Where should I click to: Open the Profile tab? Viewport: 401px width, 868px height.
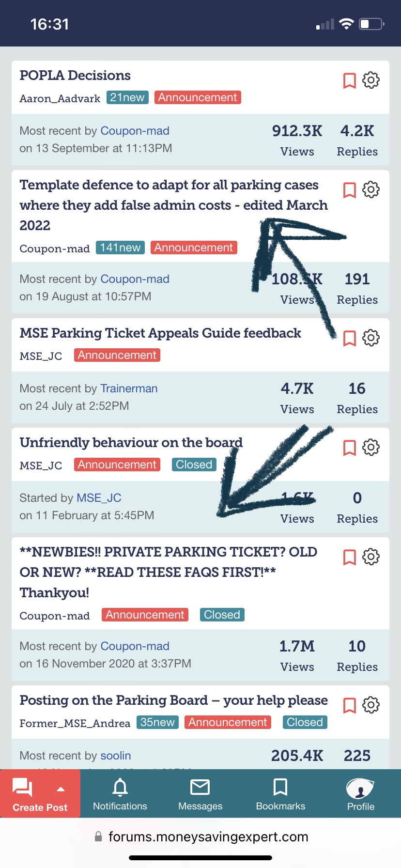(x=361, y=794)
